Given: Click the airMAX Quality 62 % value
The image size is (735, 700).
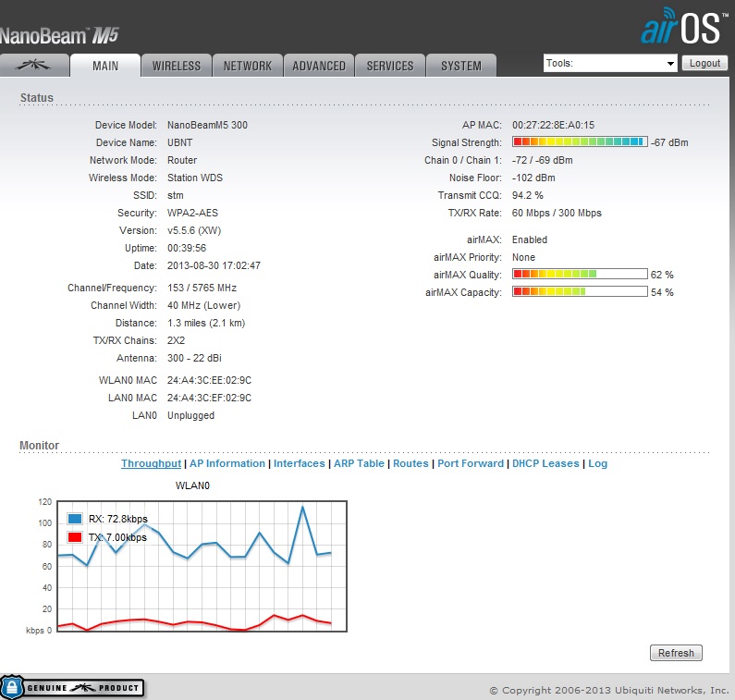Looking at the screenshot, I should [x=662, y=275].
